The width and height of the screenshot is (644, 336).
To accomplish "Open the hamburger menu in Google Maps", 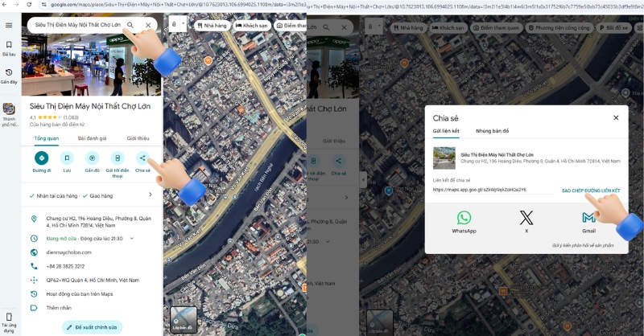I will click(x=9, y=25).
